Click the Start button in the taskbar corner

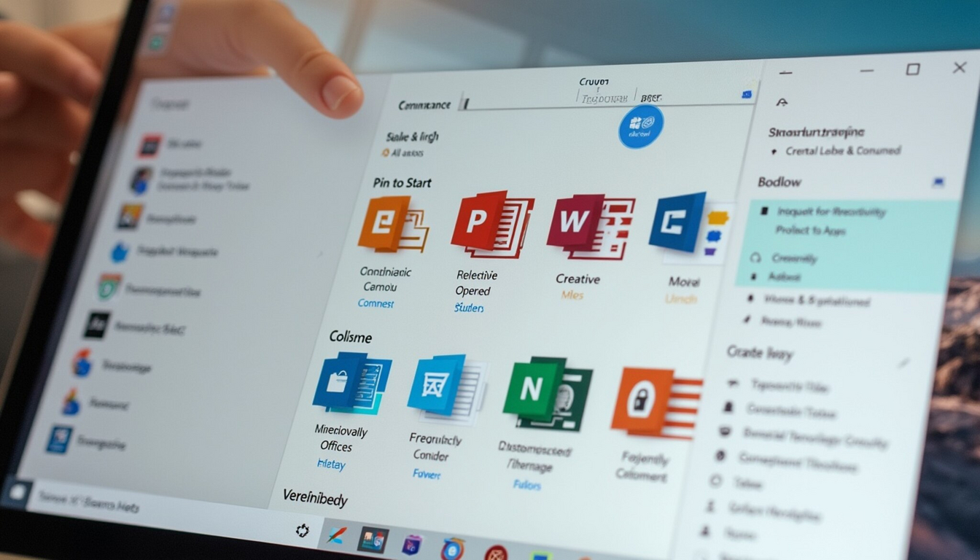[x=16, y=491]
